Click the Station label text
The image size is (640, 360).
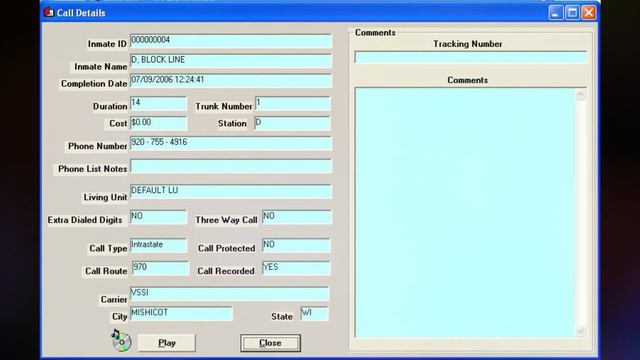pyautogui.click(x=232, y=123)
